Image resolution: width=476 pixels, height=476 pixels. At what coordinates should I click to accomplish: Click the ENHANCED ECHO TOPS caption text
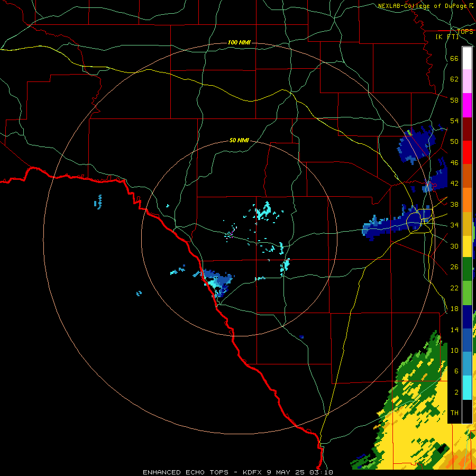(x=186, y=472)
